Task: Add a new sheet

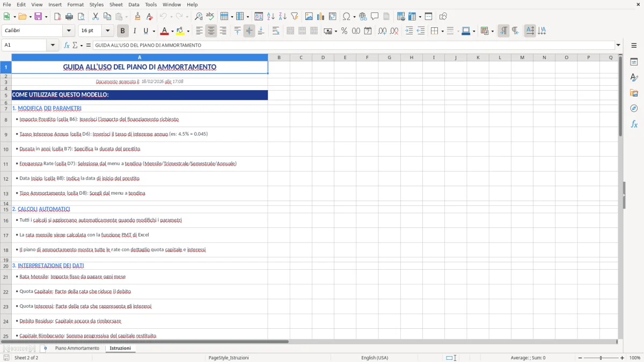Action: (x=45, y=348)
